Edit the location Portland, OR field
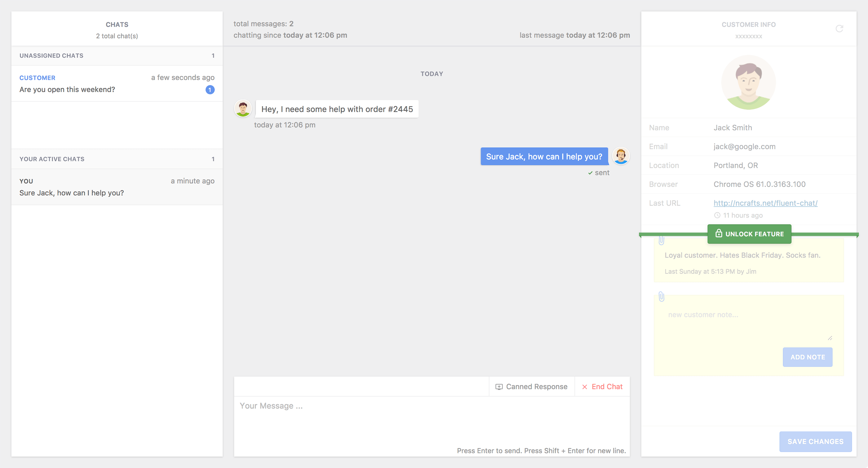Image resolution: width=868 pixels, height=468 pixels. [x=736, y=165]
